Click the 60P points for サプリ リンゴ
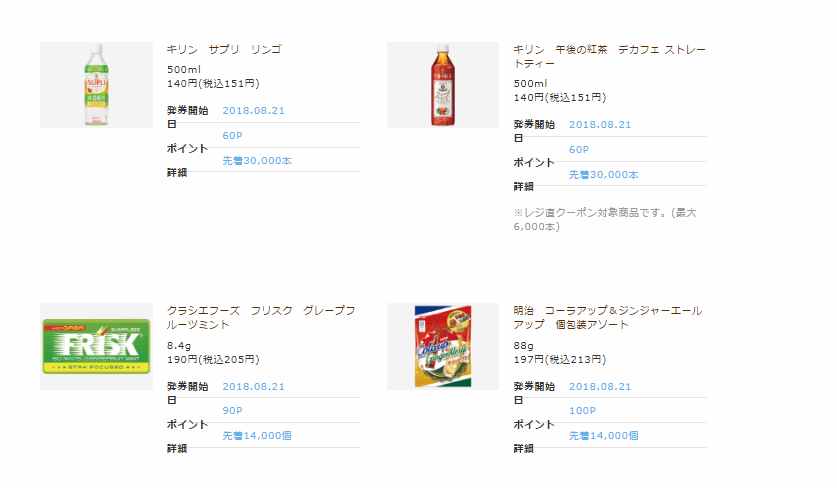This screenshot has height=488, width=837. point(232,135)
